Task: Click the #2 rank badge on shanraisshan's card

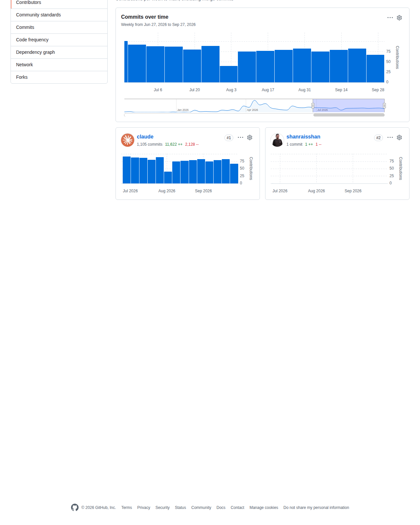Action: (378, 138)
